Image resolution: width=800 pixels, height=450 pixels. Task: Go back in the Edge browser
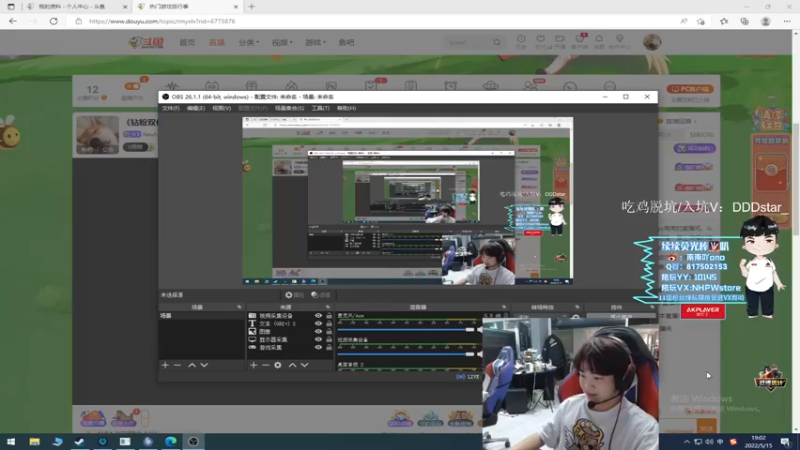[13, 21]
